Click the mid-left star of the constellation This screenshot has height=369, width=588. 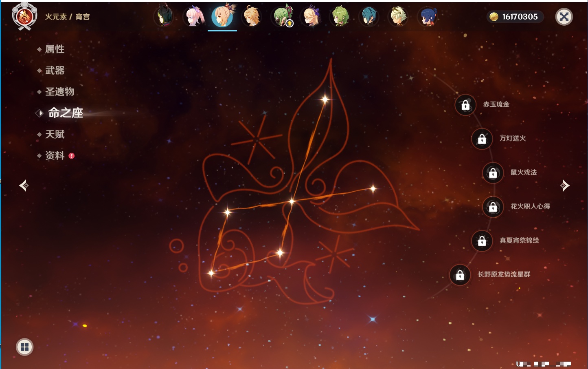coord(227,212)
